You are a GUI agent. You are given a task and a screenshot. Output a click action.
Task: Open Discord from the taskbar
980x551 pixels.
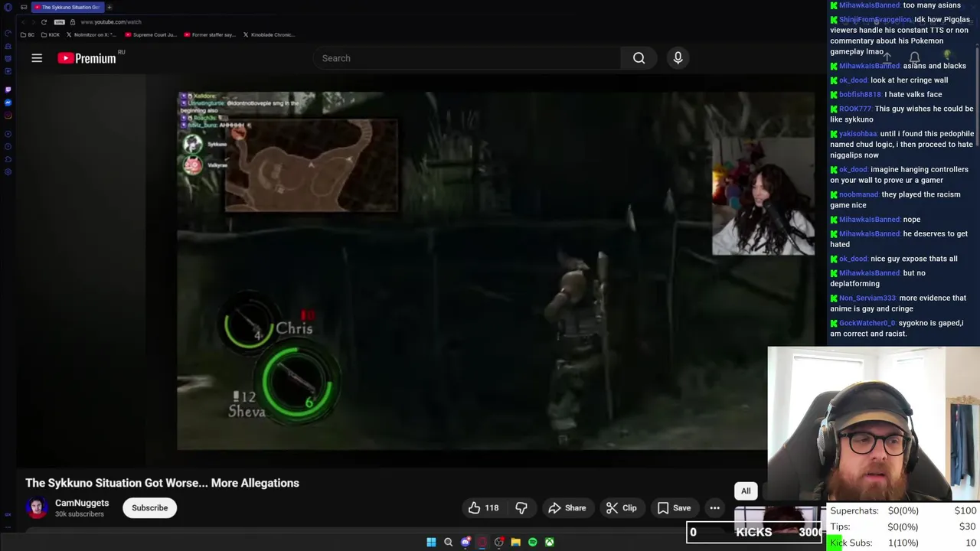tap(465, 543)
